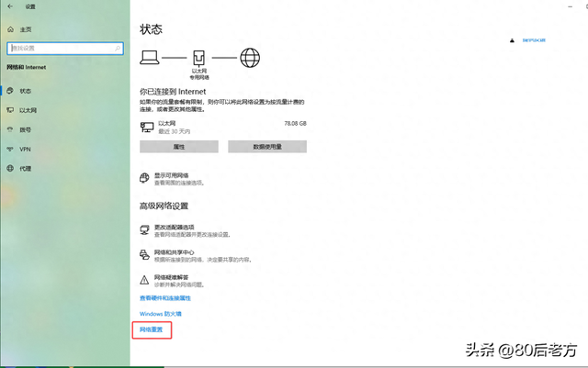This screenshot has height=368, width=588.
Task: Go back with the arrow in the Settings title bar
Action: [10, 6]
